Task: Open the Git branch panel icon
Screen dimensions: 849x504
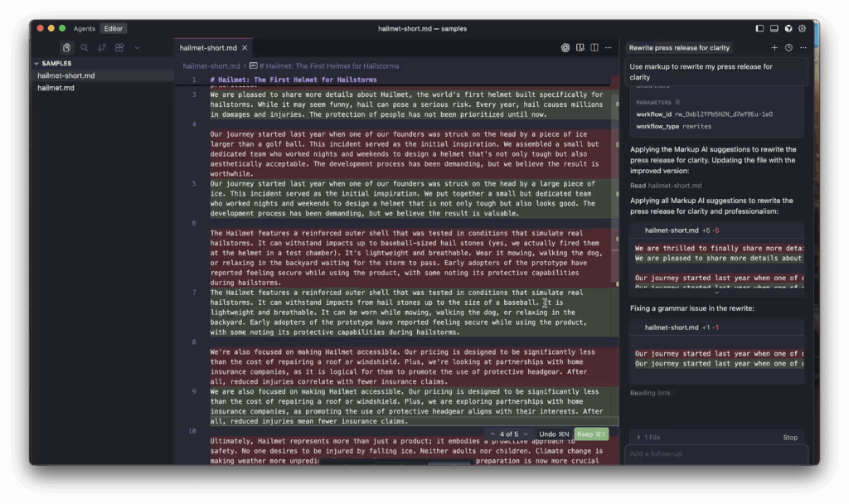Action: pyautogui.click(x=101, y=47)
